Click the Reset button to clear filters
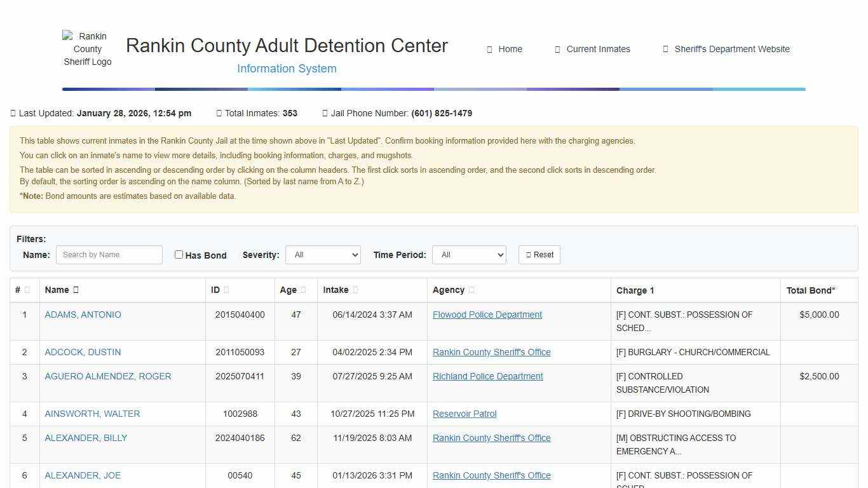 coord(539,254)
